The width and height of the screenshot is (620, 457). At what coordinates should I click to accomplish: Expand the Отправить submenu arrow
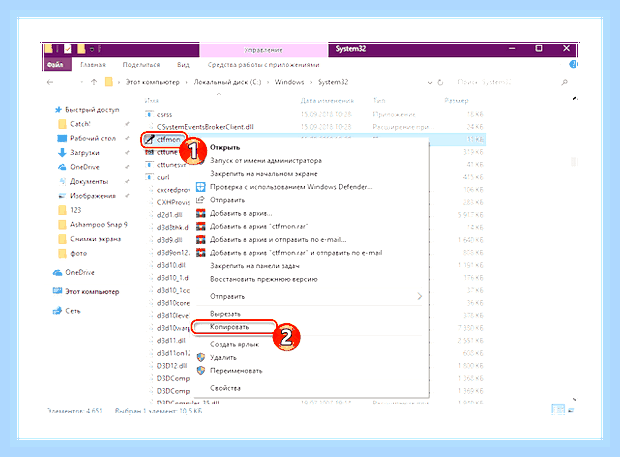[x=420, y=296]
